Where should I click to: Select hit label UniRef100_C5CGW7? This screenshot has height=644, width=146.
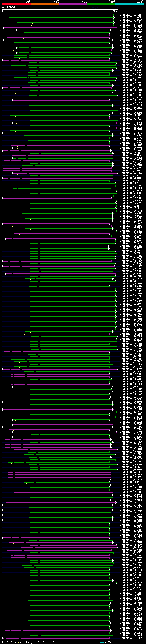coord(131,32)
